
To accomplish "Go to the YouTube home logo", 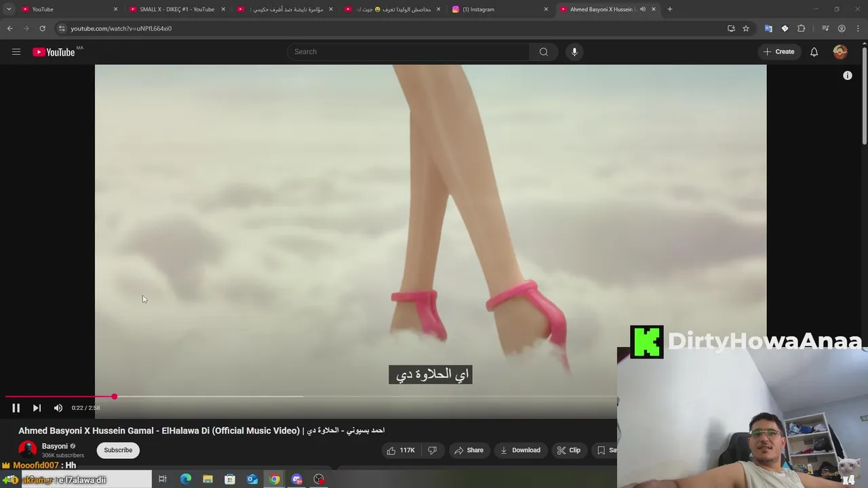I will [x=54, y=52].
